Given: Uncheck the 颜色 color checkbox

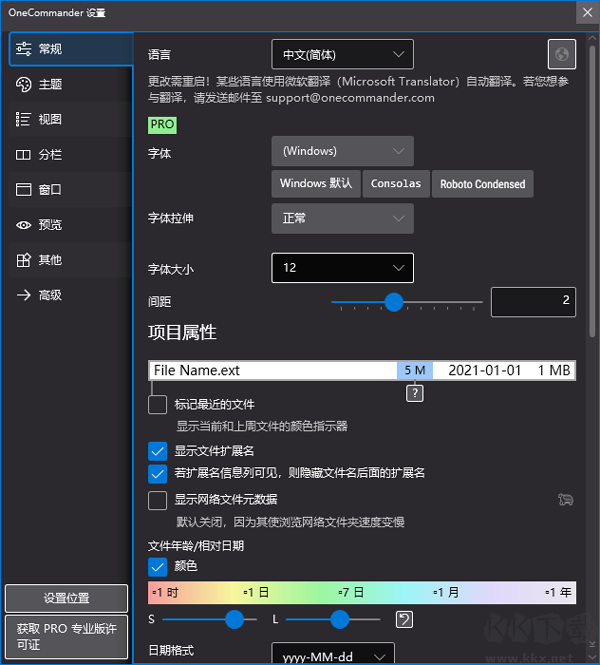Looking at the screenshot, I should coord(157,567).
